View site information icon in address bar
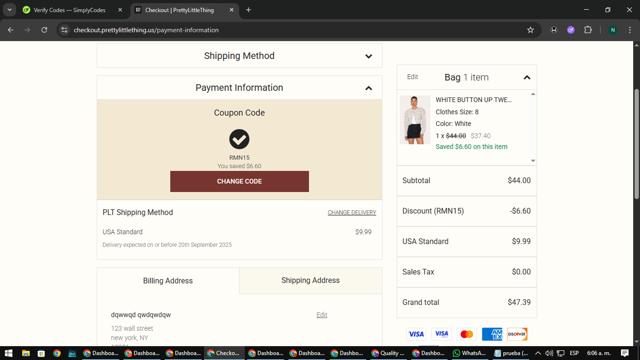640x360 pixels. pyautogui.click(x=64, y=30)
